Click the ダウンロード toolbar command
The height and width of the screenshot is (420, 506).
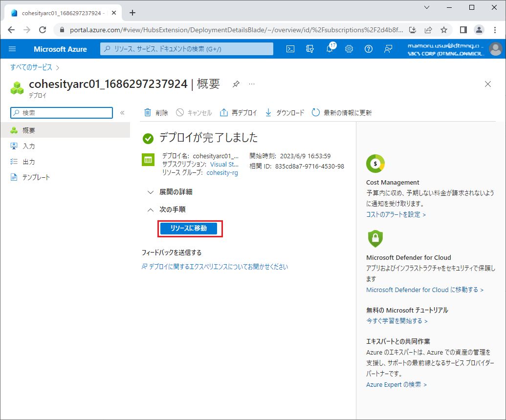point(285,112)
